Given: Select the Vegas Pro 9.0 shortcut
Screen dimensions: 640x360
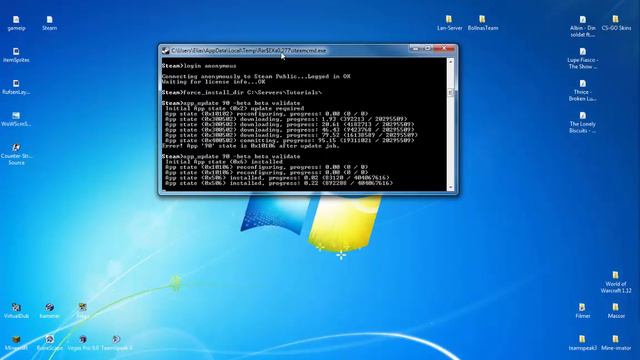Looking at the screenshot, I should 83,343.
